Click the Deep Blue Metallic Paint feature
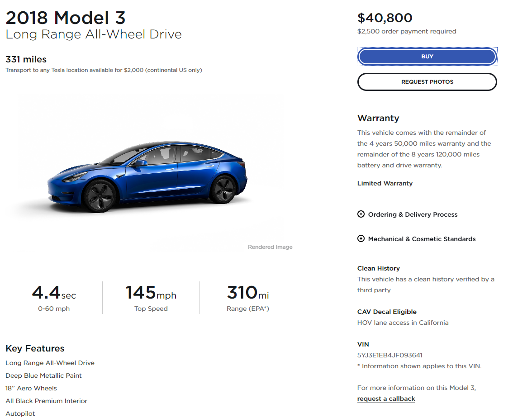Screen dimensions: 532x418 click(x=43, y=375)
